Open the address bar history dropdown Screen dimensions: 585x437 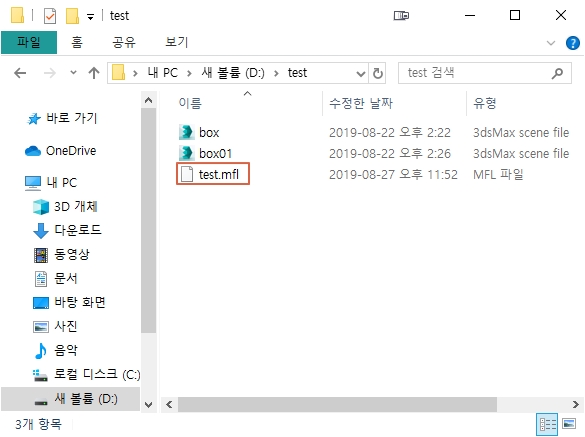(361, 74)
